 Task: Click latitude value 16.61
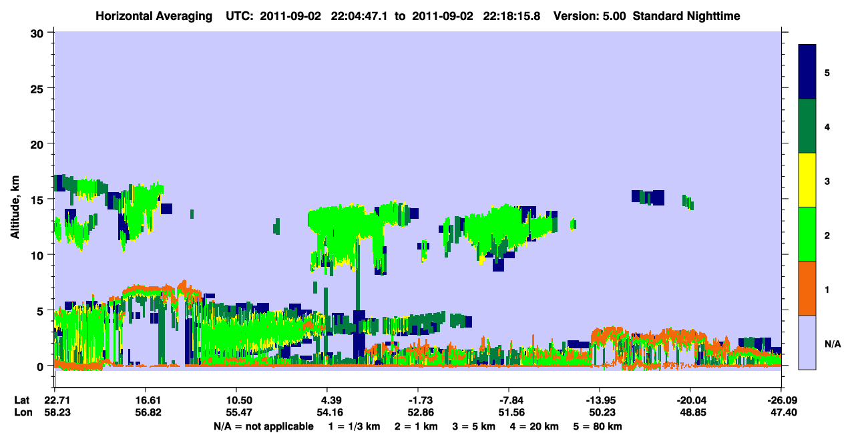(x=145, y=400)
